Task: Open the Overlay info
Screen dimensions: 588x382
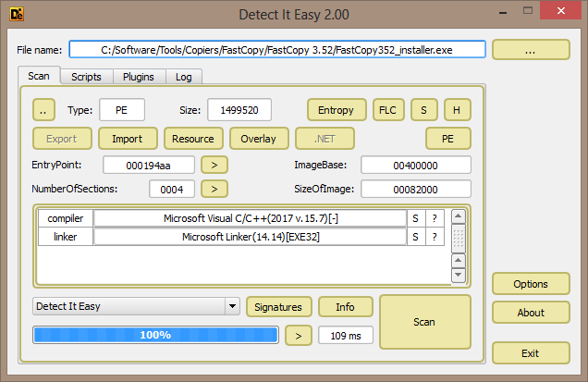Action: 259,139
